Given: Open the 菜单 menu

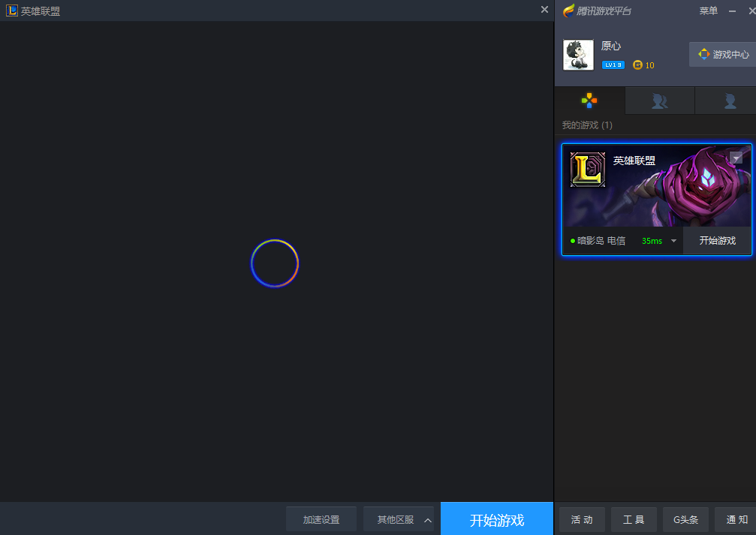Looking at the screenshot, I should 708,11.
